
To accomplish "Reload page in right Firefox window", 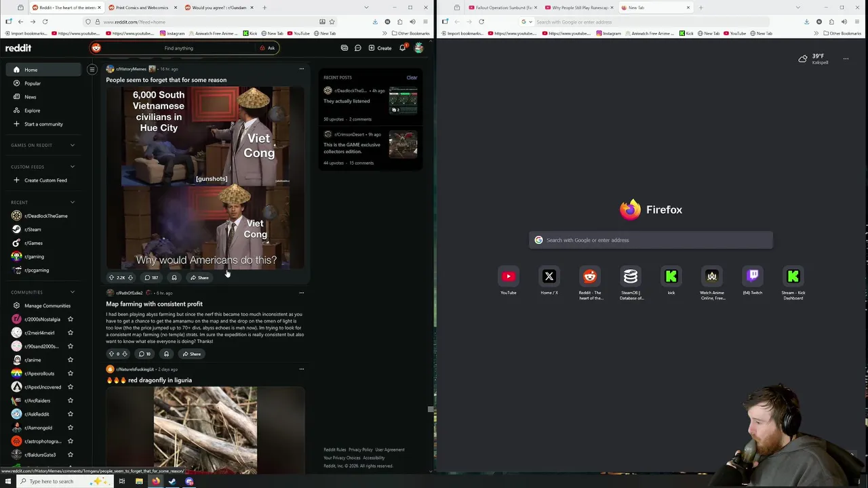I will pos(481,22).
